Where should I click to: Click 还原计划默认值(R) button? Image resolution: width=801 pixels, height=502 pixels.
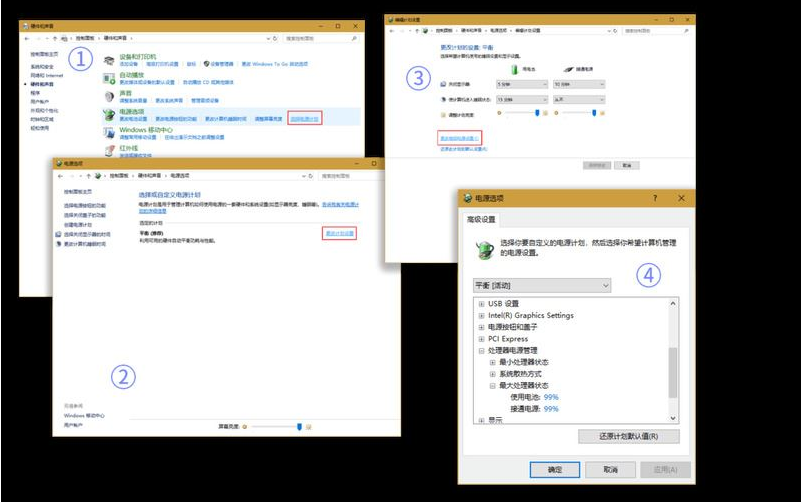pos(629,436)
